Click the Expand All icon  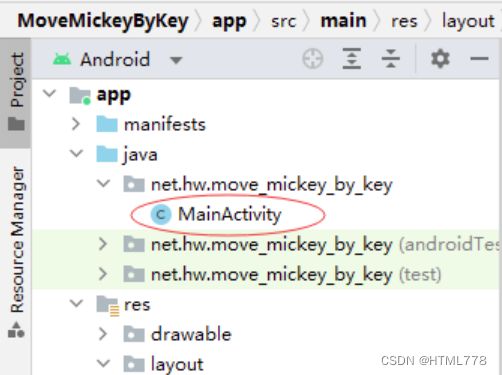352,59
